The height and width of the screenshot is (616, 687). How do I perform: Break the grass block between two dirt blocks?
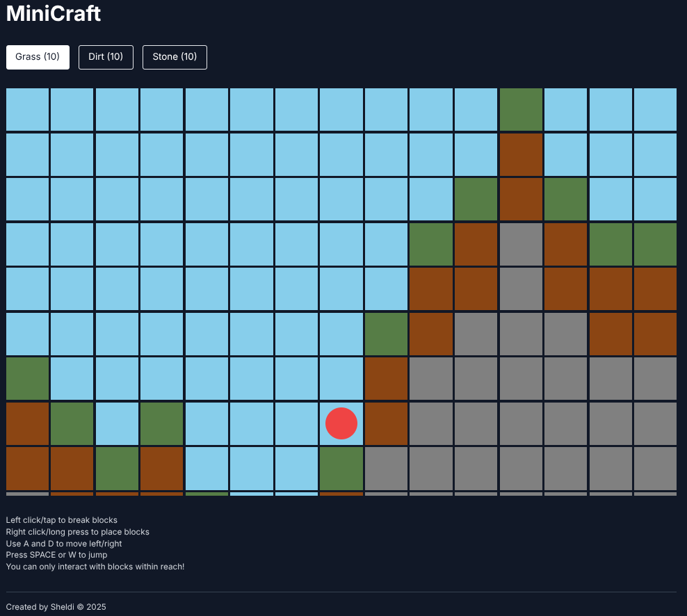117,468
